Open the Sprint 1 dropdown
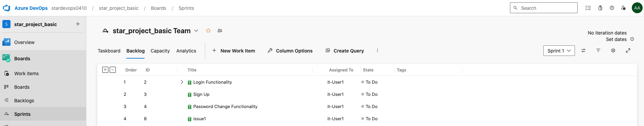Image resolution: width=644 pixels, height=126 pixels. [559, 50]
